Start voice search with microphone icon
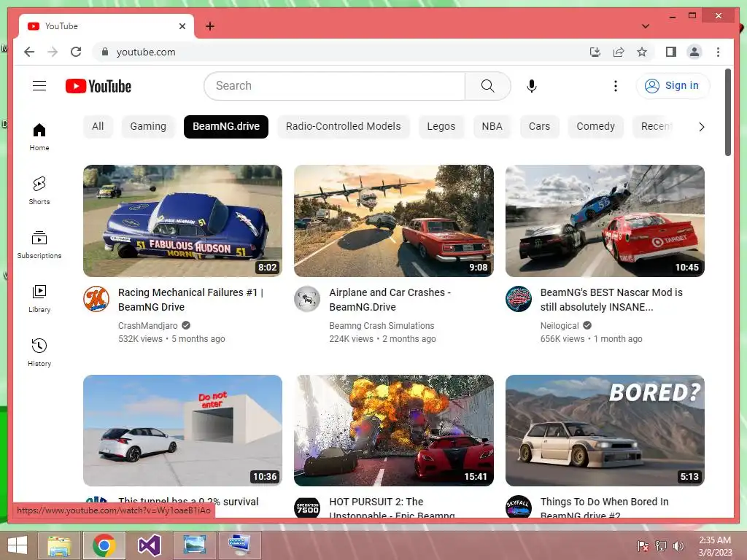 (x=532, y=86)
